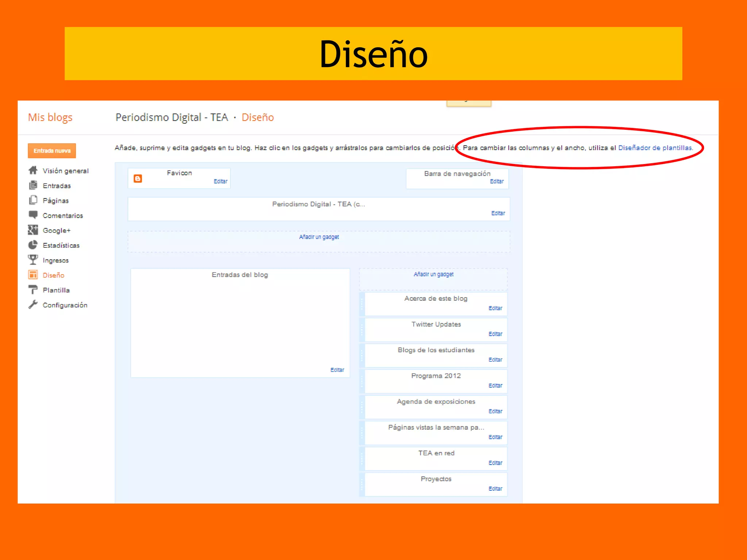Click Añadir un gadget in right column
Viewport: 747px width, 560px height.
[434, 275]
